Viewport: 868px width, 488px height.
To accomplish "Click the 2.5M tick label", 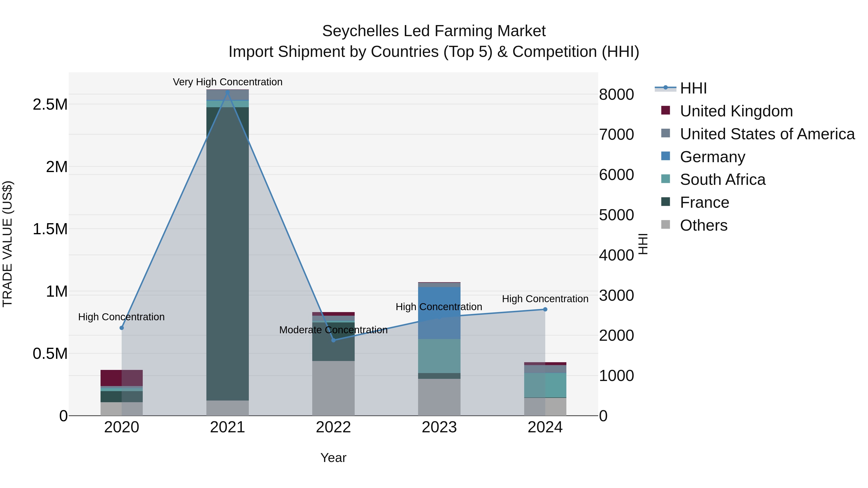I will click(x=50, y=104).
